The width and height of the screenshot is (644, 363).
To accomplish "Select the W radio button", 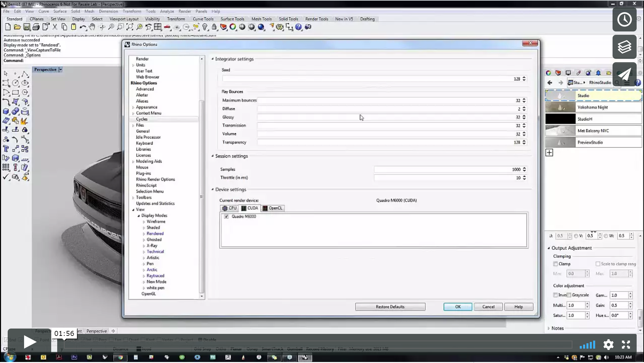I will pos(606,236).
